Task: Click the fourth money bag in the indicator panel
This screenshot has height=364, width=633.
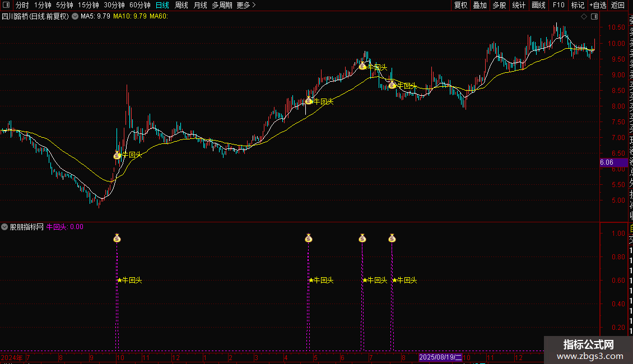Action: click(392, 238)
